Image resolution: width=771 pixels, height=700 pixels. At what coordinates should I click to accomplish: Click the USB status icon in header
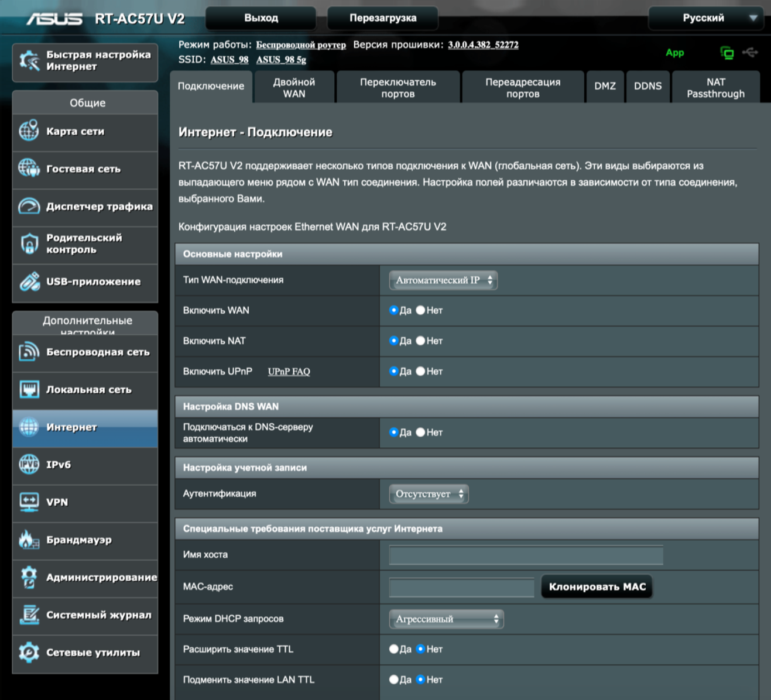[750, 53]
